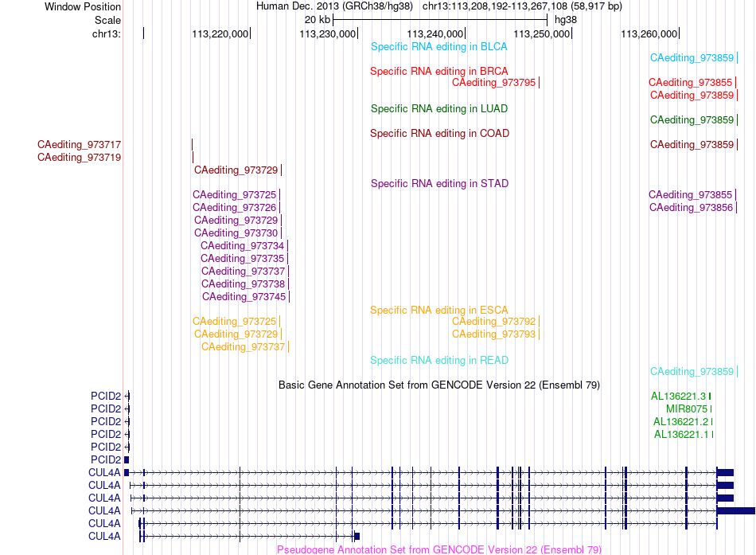Select the Window Position label
The image size is (756, 555).
pyautogui.click(x=83, y=6)
